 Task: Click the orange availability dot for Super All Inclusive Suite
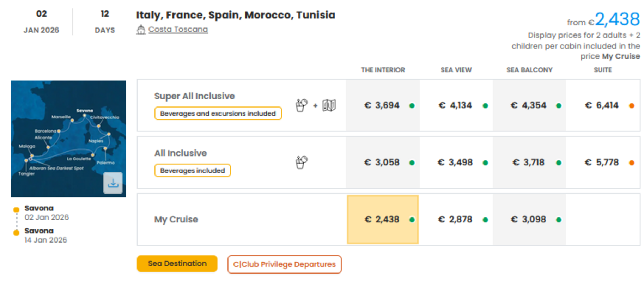632,105
